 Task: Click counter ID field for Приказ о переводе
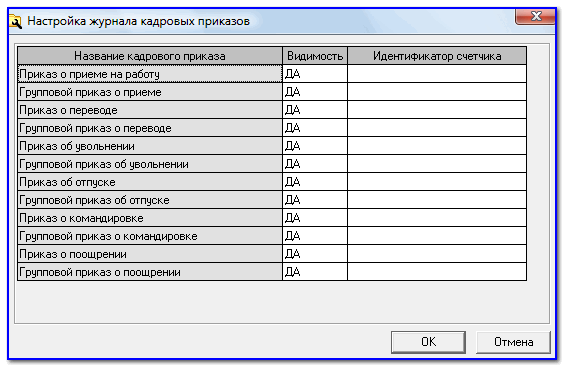tap(437, 110)
